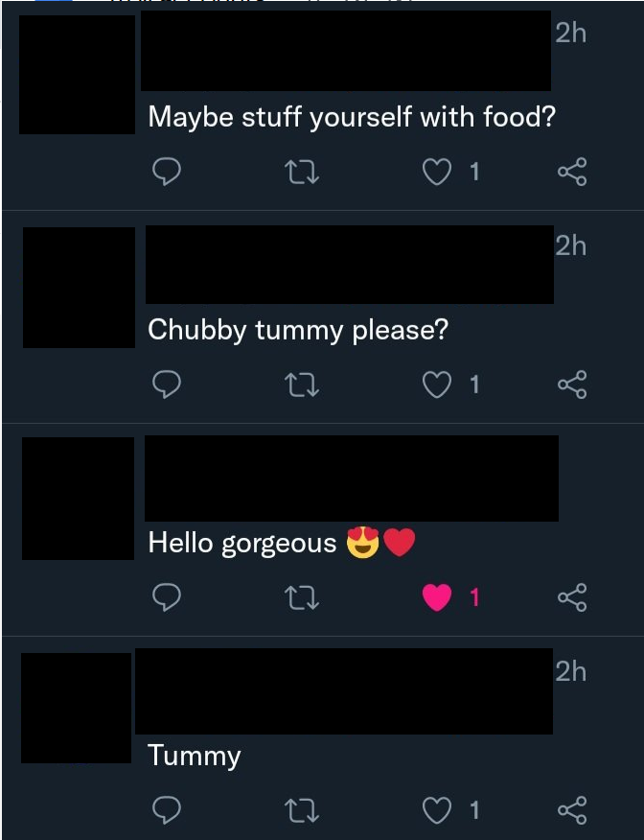Retweet the "Chubby tummy please?" tweet

click(x=303, y=385)
